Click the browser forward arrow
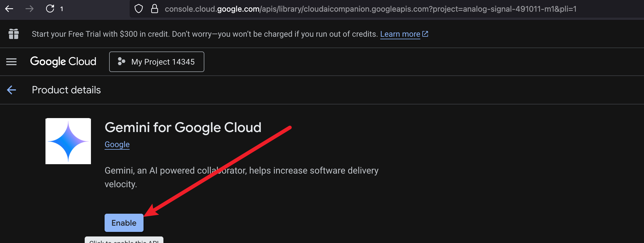This screenshot has width=644, height=243. tap(30, 9)
